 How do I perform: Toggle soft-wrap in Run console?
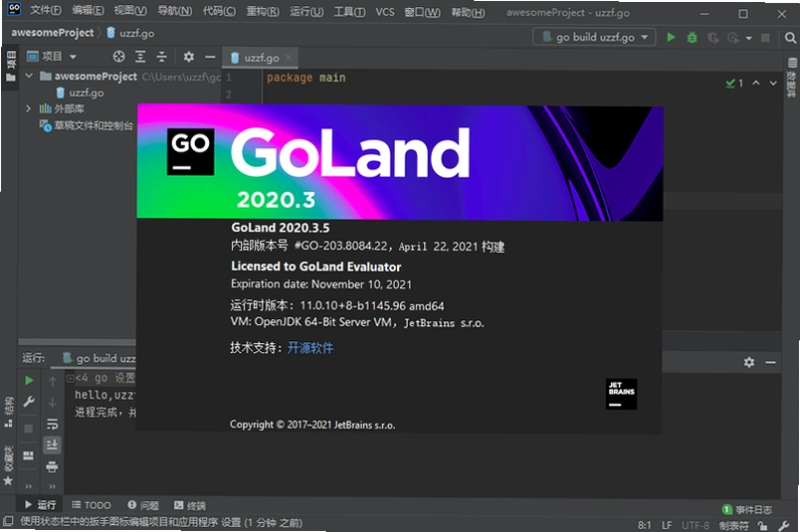pos(52,424)
